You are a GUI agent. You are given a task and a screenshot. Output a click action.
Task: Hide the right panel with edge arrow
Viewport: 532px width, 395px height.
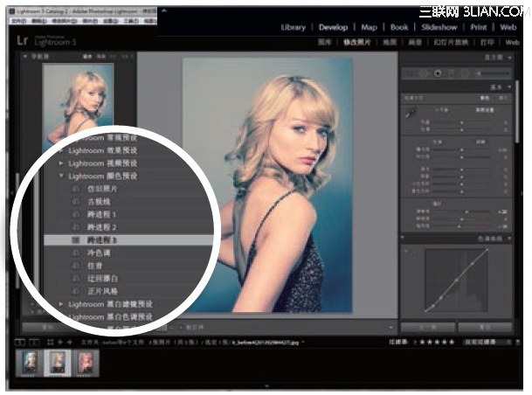coord(522,193)
